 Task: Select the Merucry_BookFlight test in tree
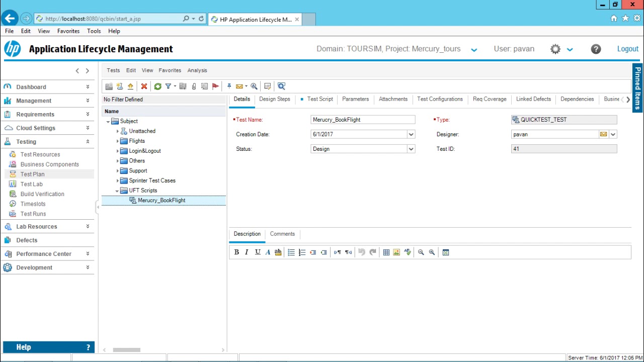(x=162, y=200)
